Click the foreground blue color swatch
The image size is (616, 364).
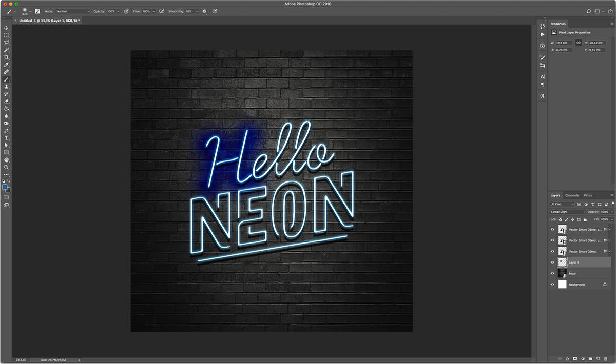click(5, 187)
